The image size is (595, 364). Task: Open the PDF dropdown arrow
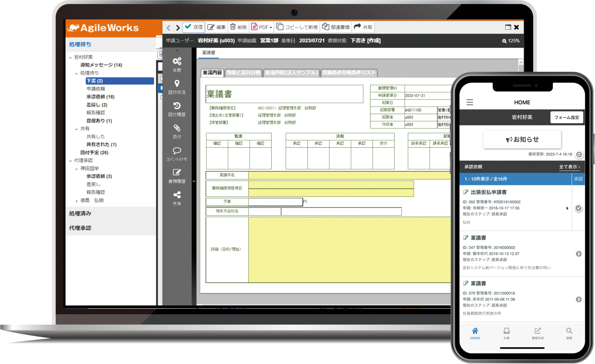271,27
